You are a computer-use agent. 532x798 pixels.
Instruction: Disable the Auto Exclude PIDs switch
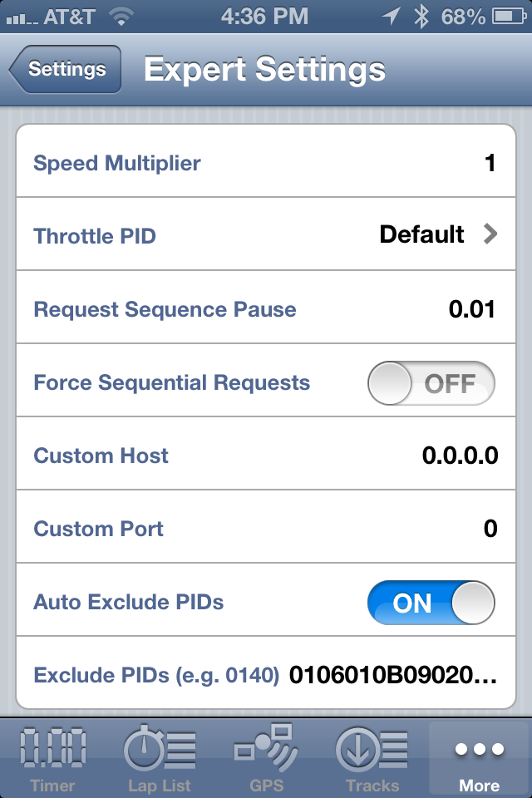point(431,603)
